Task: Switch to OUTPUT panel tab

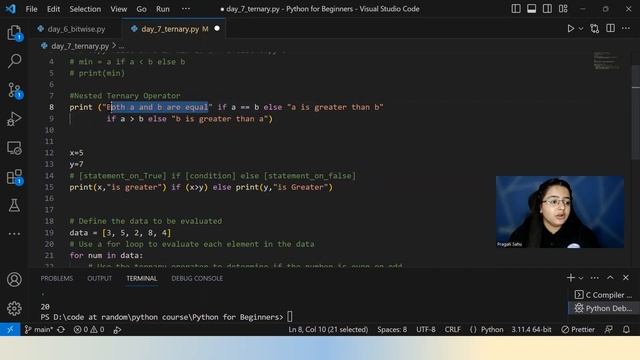Action: coord(99,278)
